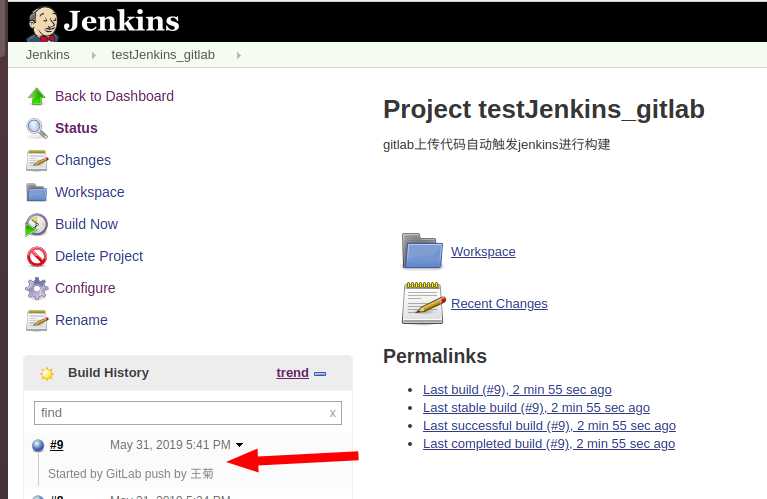
Task: Click the blue status ball of build #9
Action: 38,445
